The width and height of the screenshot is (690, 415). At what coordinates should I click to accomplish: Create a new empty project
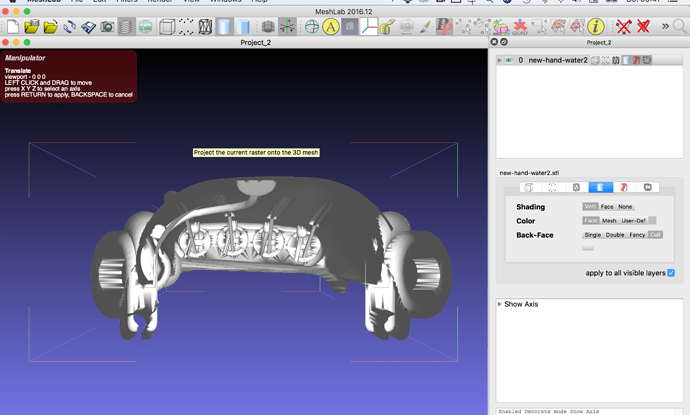click(x=13, y=27)
